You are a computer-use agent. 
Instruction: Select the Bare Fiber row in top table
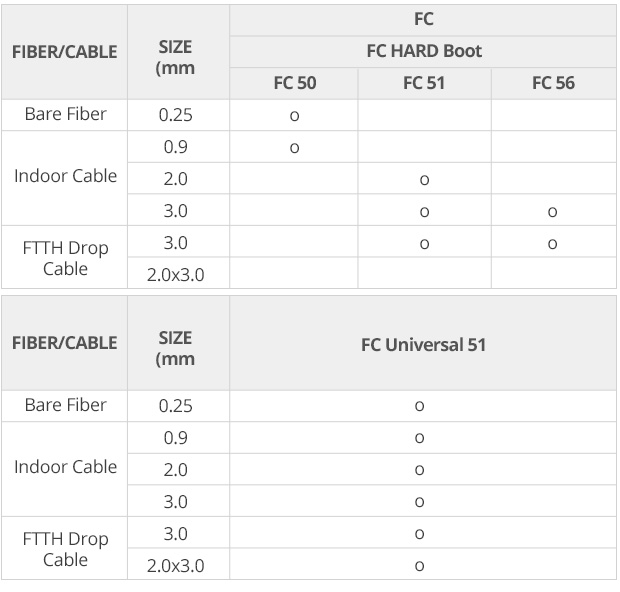[309, 115]
